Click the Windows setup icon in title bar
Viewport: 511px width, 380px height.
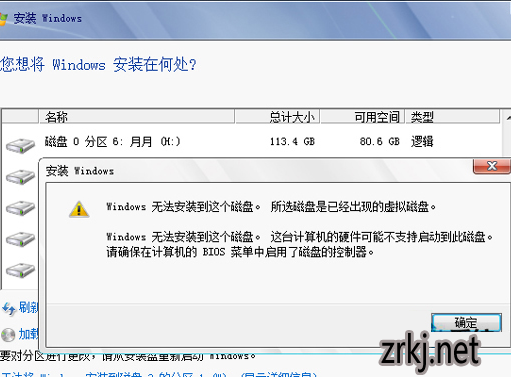pyautogui.click(x=3, y=19)
